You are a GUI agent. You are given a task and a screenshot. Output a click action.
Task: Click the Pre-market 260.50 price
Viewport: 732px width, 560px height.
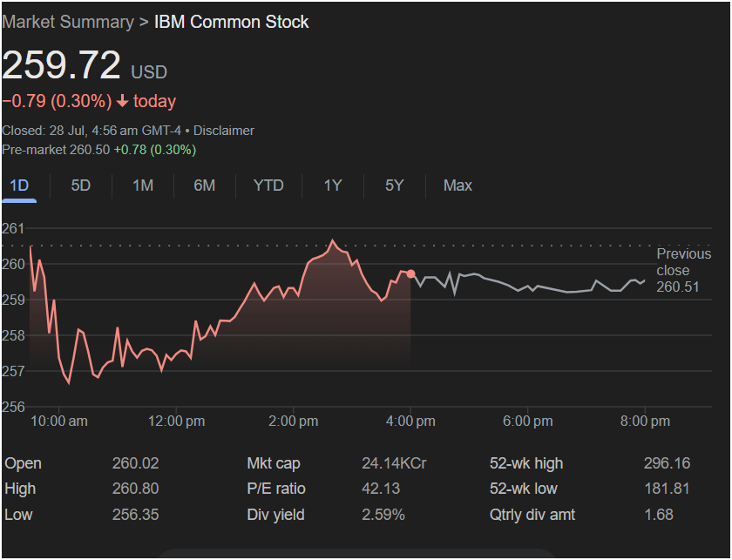pos(56,150)
